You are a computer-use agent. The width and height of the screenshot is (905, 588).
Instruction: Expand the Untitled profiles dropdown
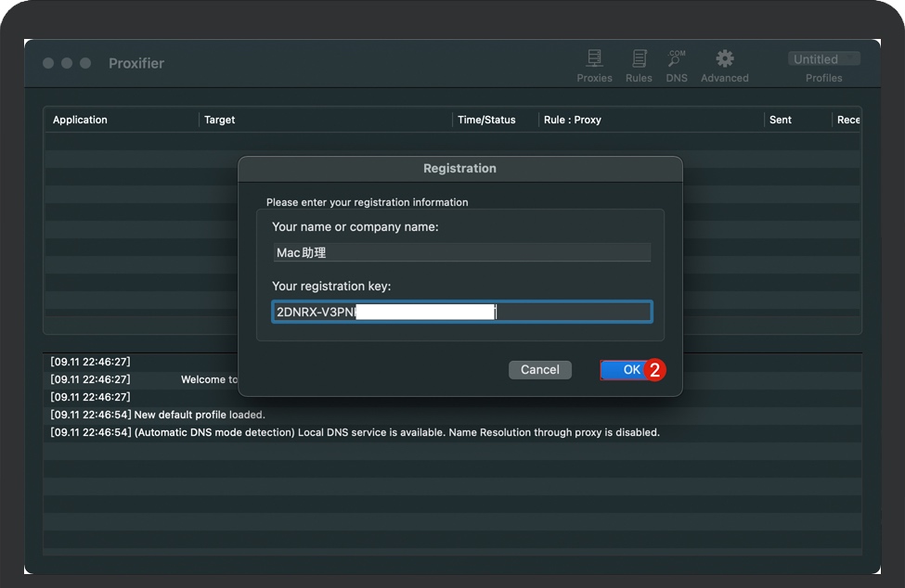pos(823,58)
